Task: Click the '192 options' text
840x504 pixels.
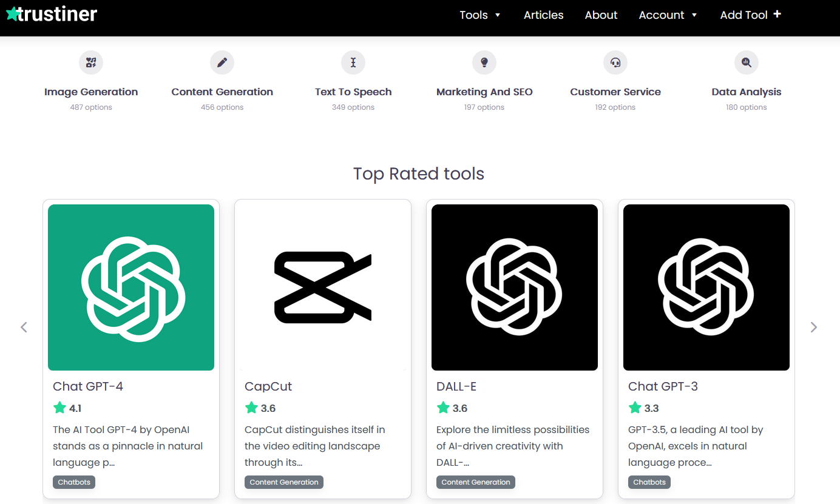Action: pos(615,107)
